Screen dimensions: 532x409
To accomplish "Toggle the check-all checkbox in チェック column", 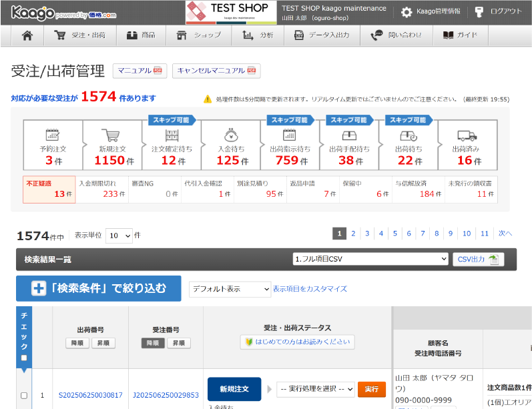I will [24, 358].
